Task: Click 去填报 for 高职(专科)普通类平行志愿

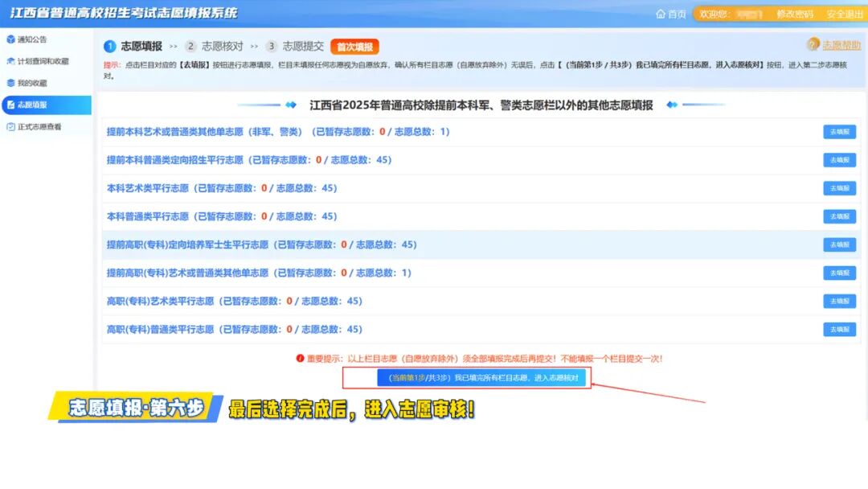Action: coord(838,329)
